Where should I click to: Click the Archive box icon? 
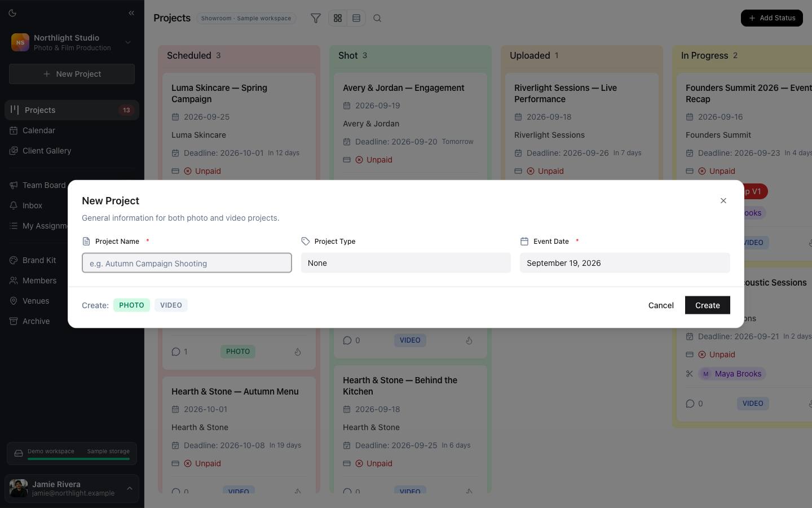(14, 321)
